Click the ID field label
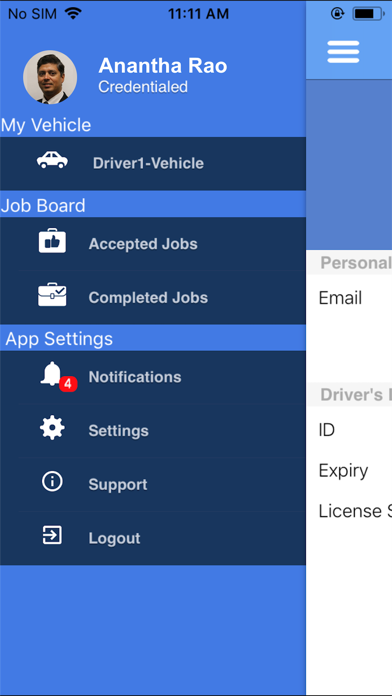This screenshot has width=392, height=696. pyautogui.click(x=327, y=430)
